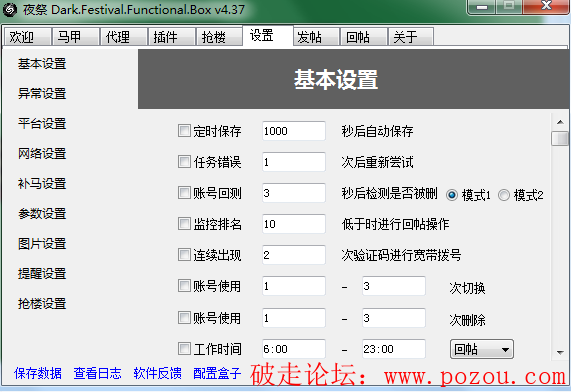Click the 工作时间 start field 6:00

click(294, 349)
